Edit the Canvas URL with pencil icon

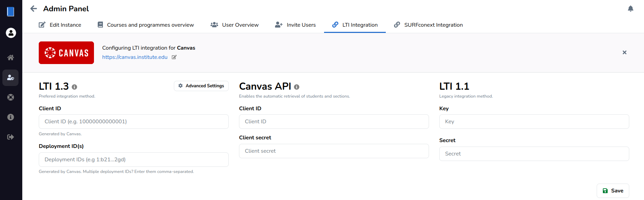(174, 57)
